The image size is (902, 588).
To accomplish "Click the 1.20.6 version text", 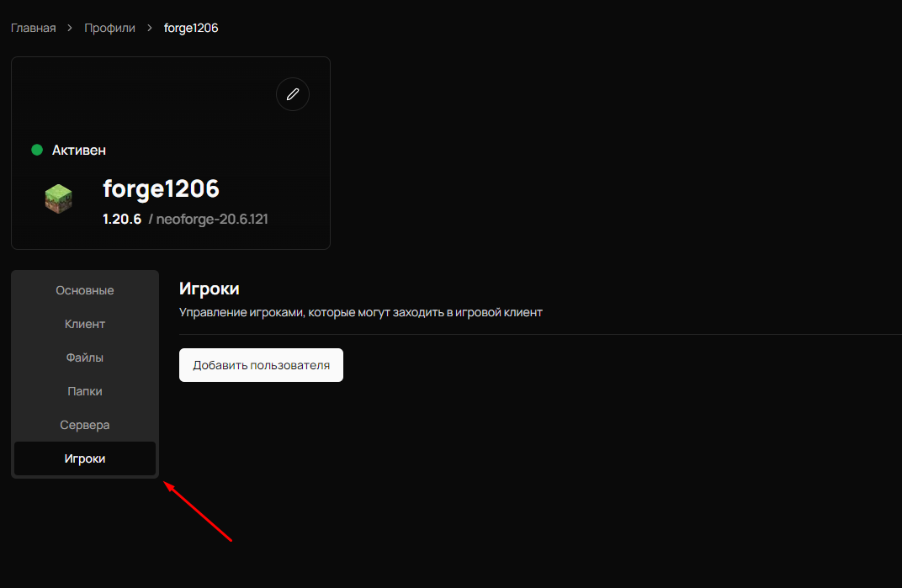I will 122,220.
